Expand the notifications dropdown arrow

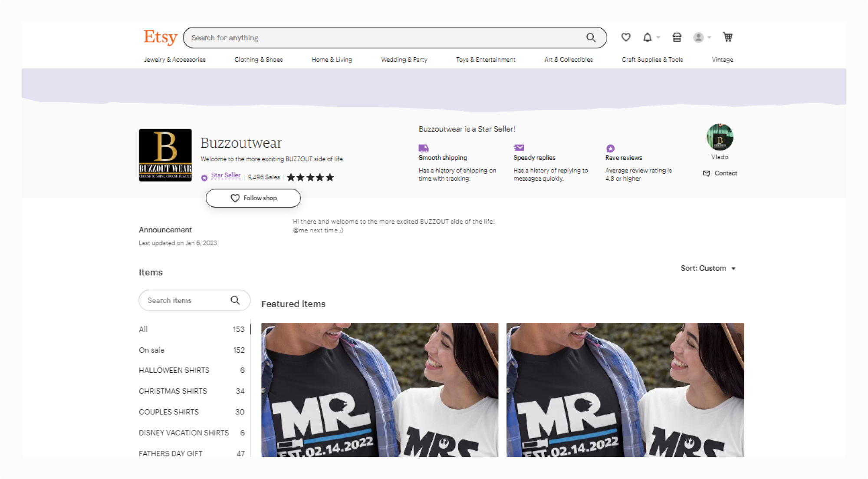[x=658, y=38]
